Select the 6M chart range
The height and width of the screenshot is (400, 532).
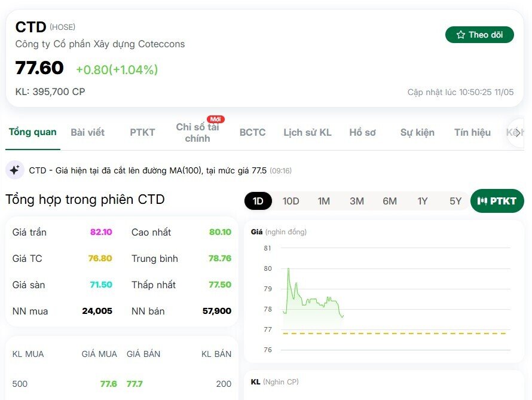(390, 201)
